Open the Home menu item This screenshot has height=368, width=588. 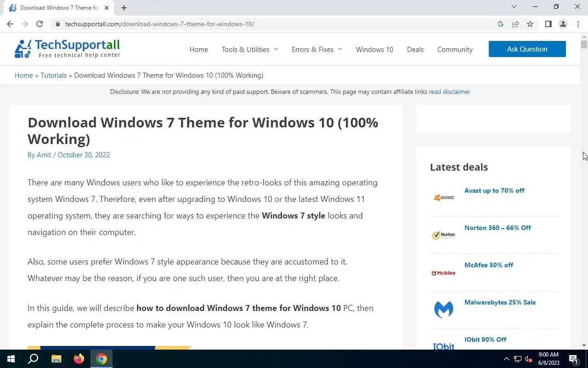point(198,49)
